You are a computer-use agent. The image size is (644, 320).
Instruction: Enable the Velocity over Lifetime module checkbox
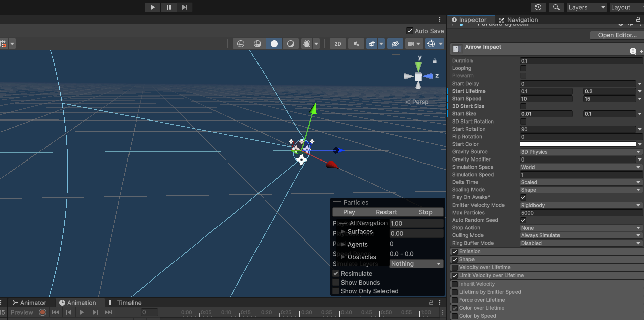(x=455, y=268)
